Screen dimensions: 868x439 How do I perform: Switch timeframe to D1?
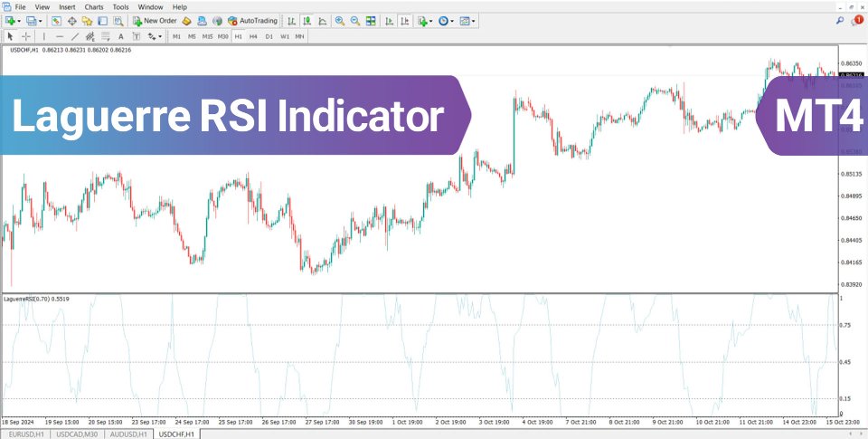[269, 36]
